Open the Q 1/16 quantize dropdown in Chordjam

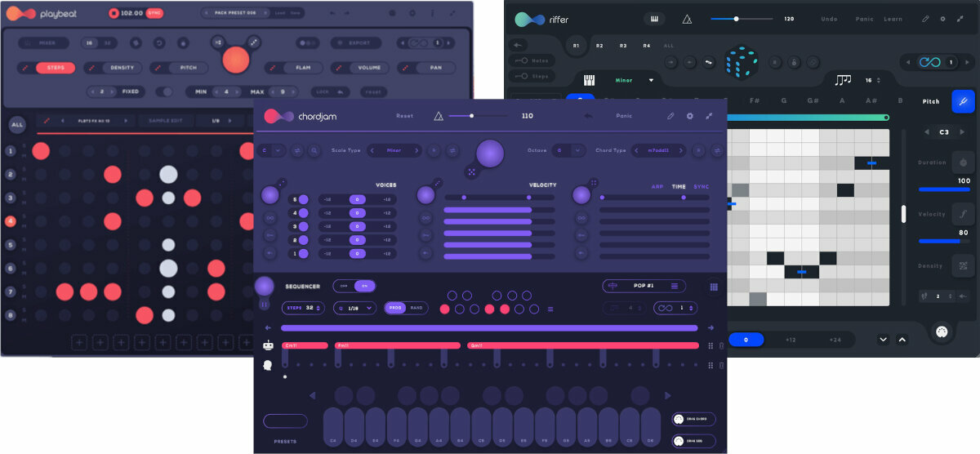point(356,308)
